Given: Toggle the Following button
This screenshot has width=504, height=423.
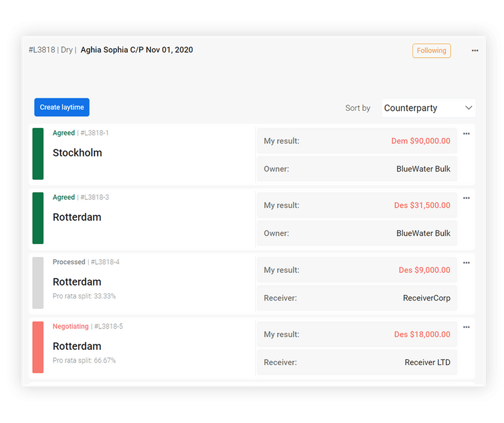Looking at the screenshot, I should [x=432, y=50].
